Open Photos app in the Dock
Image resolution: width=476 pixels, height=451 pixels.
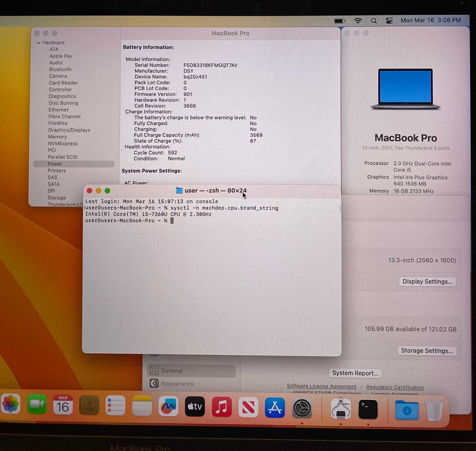pyautogui.click(x=10, y=404)
